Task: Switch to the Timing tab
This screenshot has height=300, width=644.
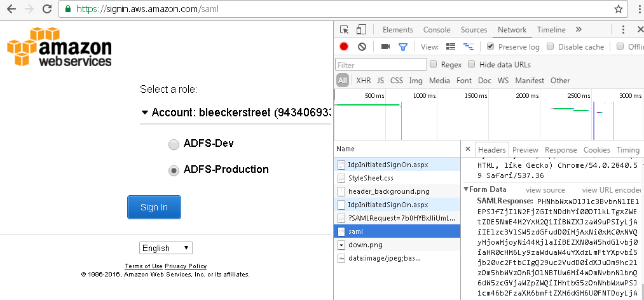Action: (x=627, y=150)
